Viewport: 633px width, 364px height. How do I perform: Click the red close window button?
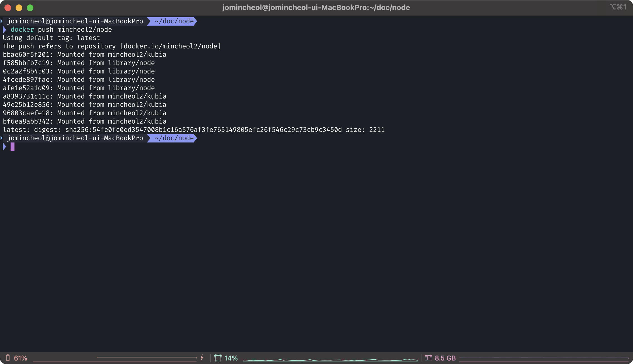click(8, 8)
